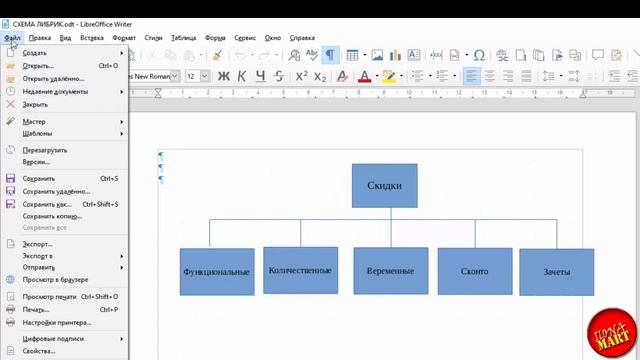Click the Spelling check (Abc) icon
Image resolution: width=640 pixels, height=360 pixels.
312,55
